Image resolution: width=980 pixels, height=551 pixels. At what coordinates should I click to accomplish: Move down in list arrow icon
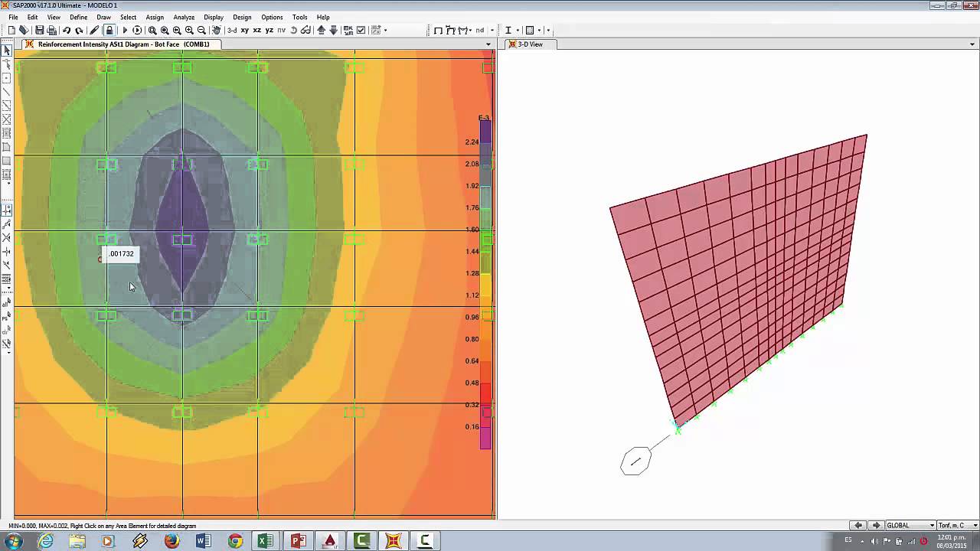point(334,31)
